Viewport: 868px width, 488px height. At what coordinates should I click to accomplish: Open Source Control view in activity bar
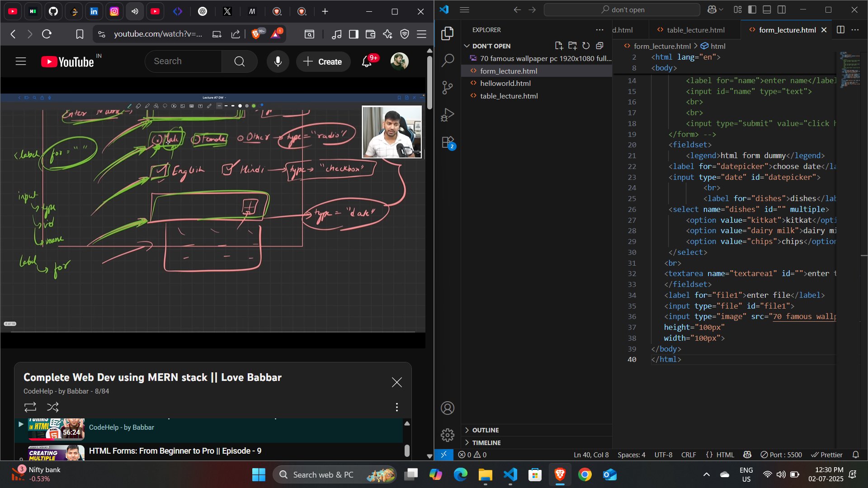(447, 87)
